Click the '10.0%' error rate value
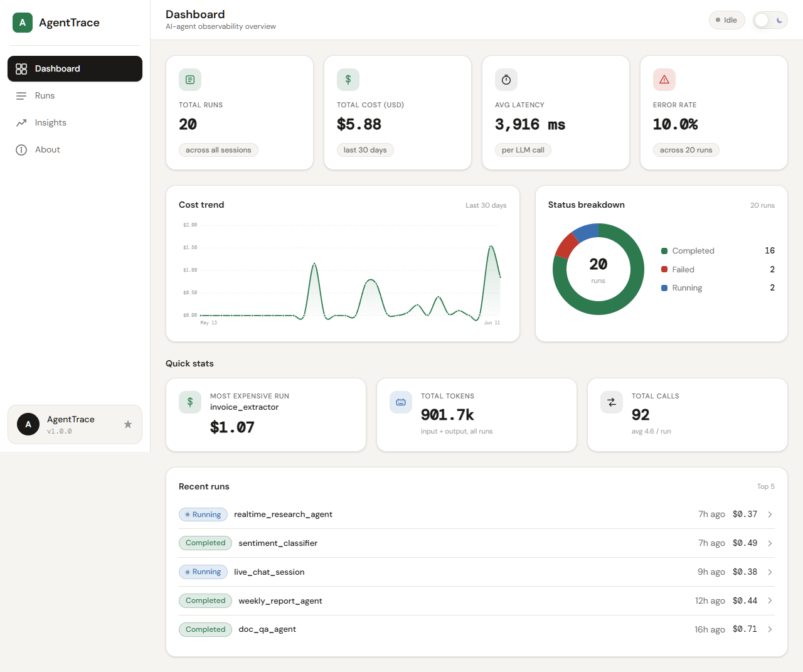This screenshot has width=803, height=672. click(x=675, y=124)
